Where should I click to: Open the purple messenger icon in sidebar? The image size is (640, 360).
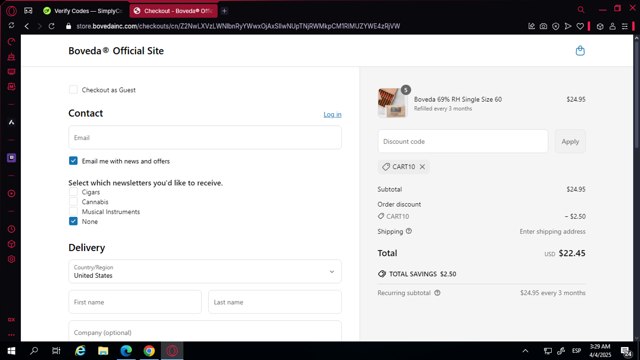point(11,158)
